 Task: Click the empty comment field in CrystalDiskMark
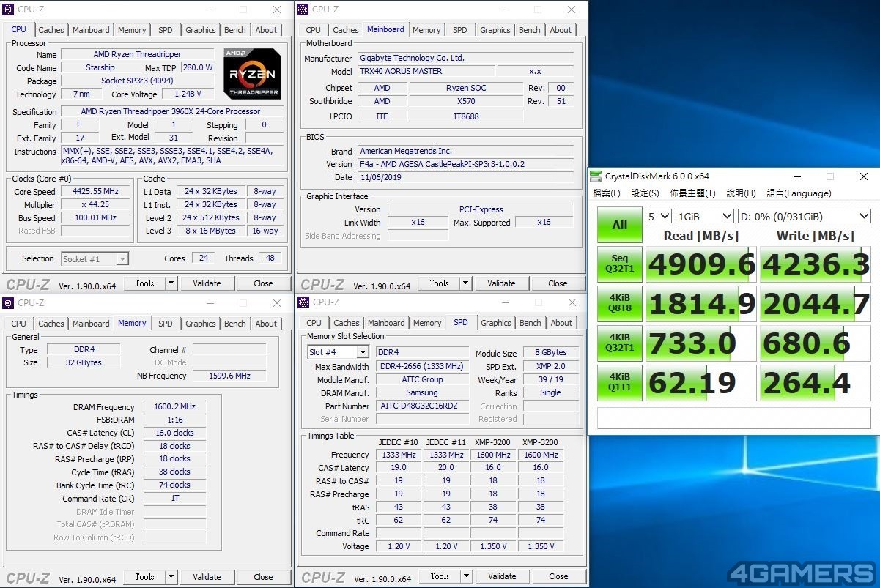pos(733,418)
